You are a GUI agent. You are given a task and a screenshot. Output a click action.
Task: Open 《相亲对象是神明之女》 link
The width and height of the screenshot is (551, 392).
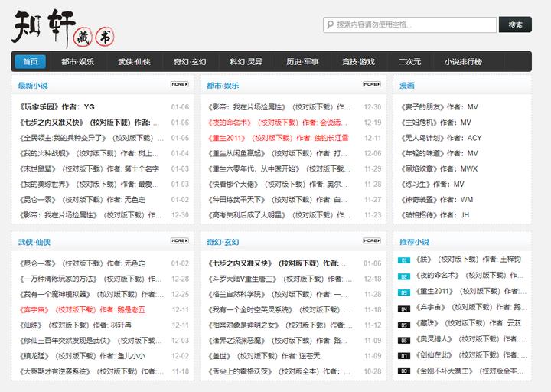click(280, 325)
